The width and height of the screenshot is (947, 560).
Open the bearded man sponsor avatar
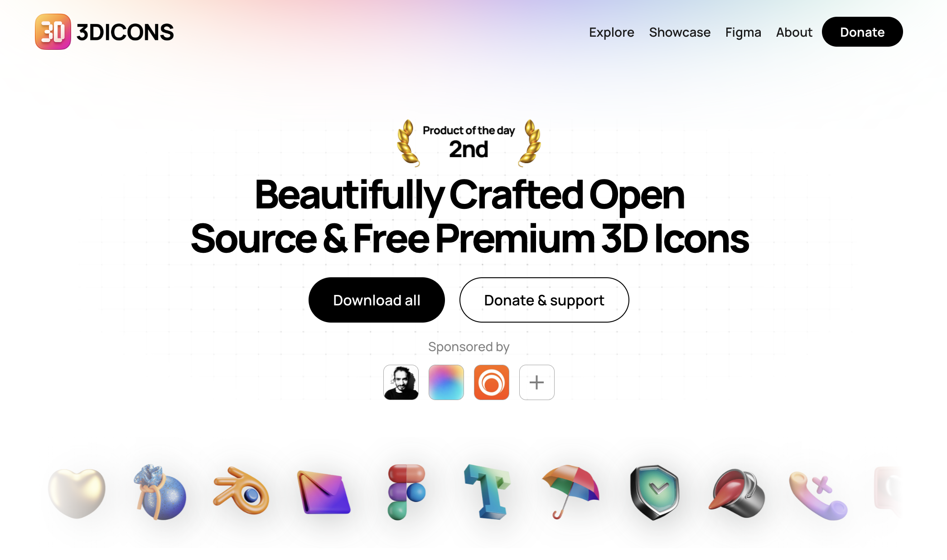[x=401, y=382]
